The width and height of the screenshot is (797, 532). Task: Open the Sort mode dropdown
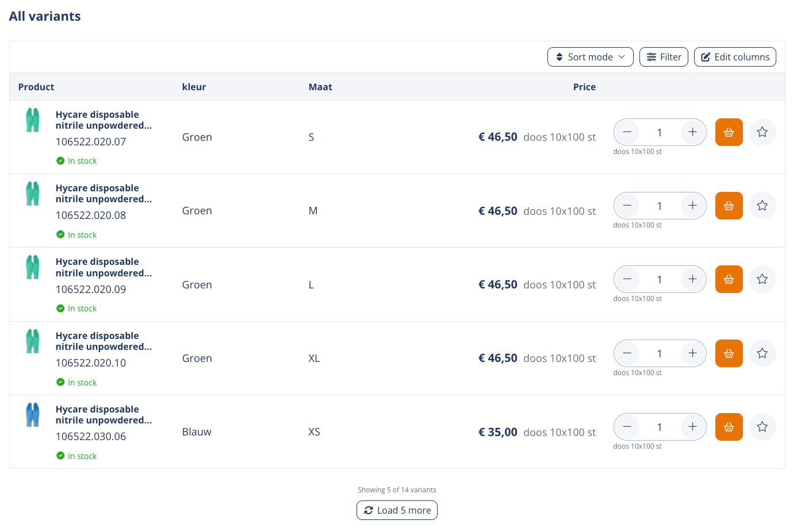tap(591, 57)
